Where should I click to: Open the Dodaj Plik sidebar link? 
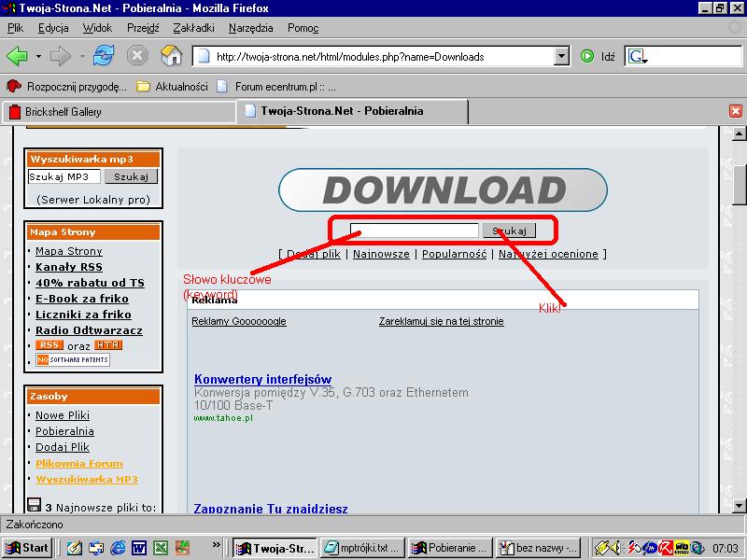[x=63, y=447]
